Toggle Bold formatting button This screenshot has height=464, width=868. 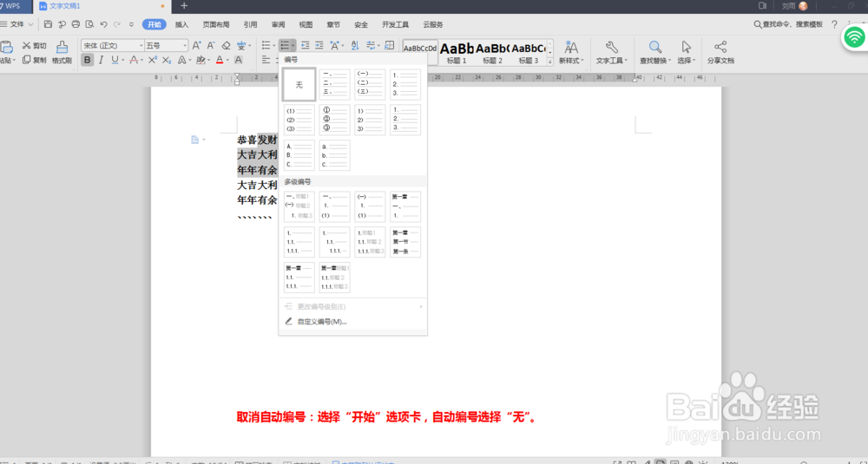coord(87,60)
